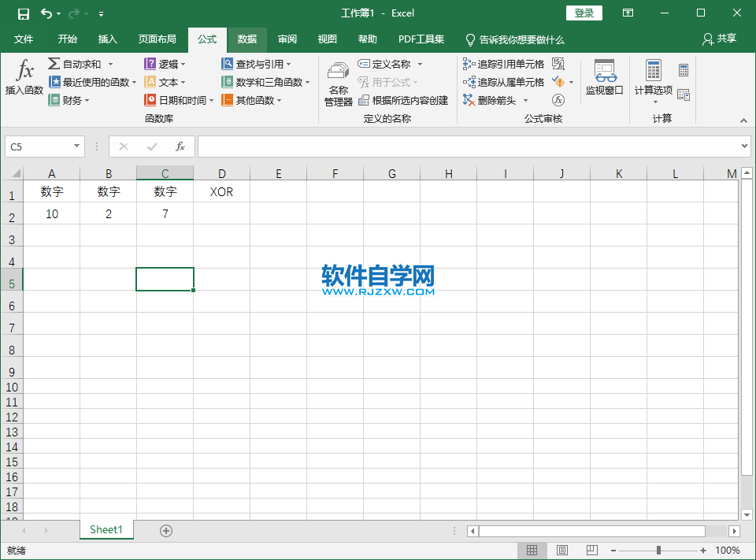Switch to Page Layout view in status bar
Viewport: 756px width, 560px height.
click(561, 551)
